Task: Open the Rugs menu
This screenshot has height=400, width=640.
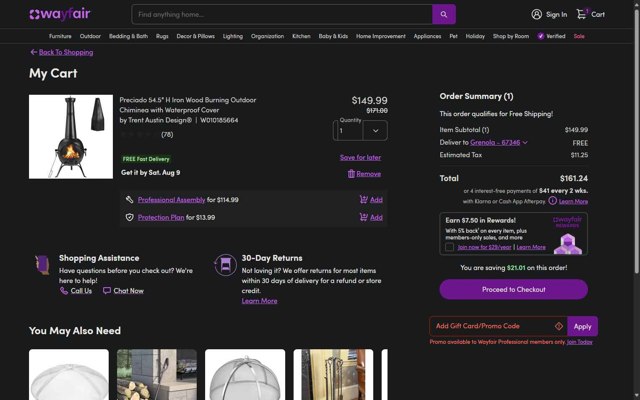Action: tap(162, 36)
